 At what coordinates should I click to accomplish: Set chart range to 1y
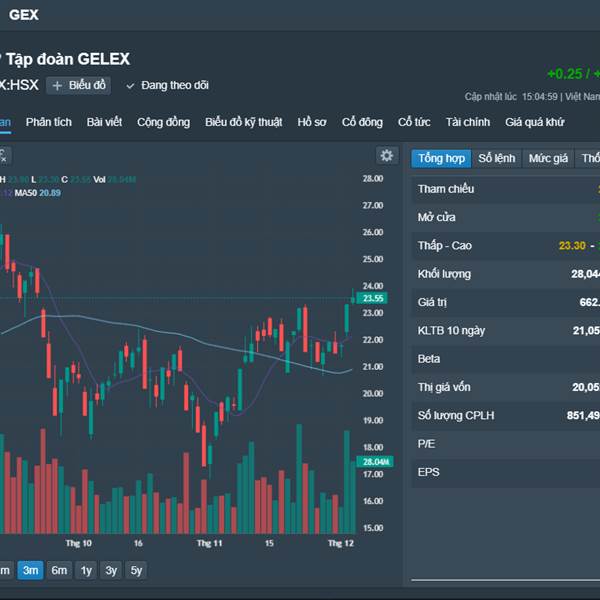pos(86,570)
